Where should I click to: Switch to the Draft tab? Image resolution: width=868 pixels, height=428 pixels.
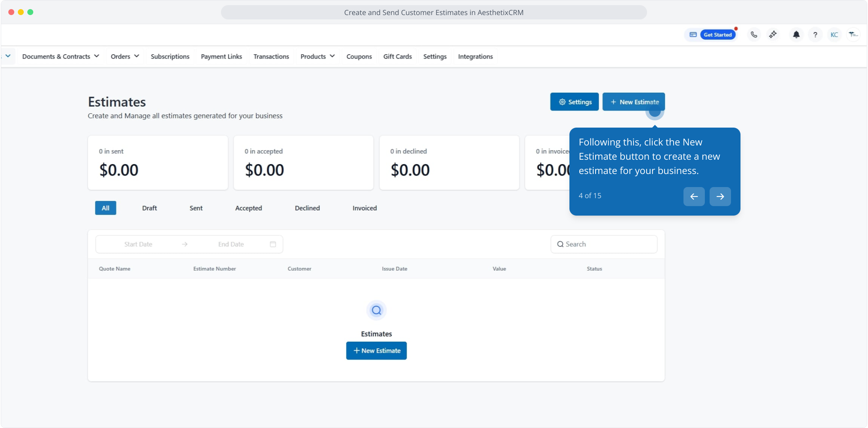(149, 208)
